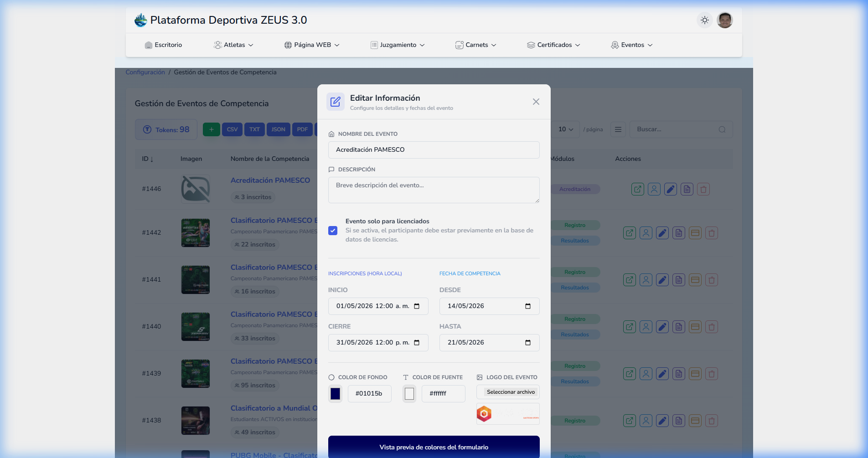Viewport: 868px width, 458px height.
Task: Go to Escritorio in navigation bar
Action: (163, 45)
